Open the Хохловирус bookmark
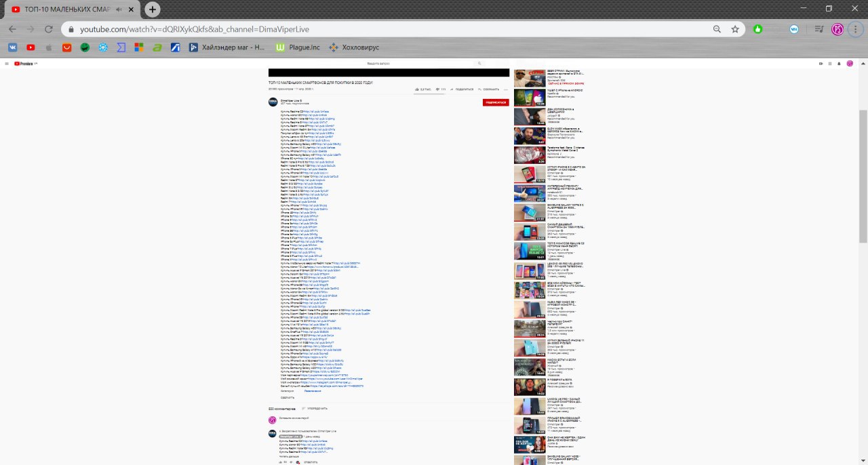 click(x=353, y=47)
